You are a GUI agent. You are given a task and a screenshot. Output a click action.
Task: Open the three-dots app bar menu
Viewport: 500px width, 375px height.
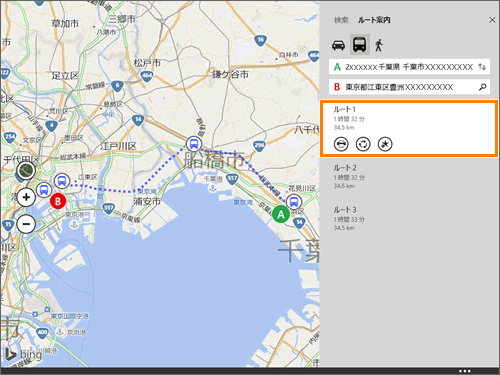[465, 371]
